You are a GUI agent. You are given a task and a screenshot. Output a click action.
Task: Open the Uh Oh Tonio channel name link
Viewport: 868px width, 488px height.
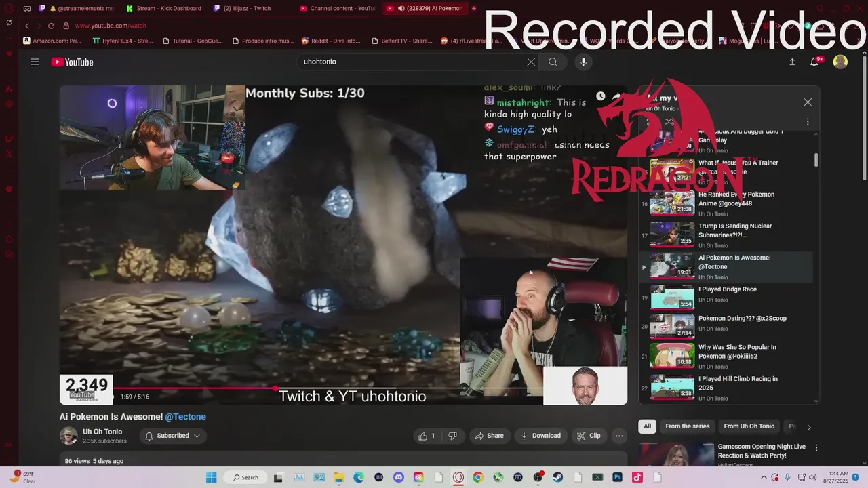click(x=102, y=432)
